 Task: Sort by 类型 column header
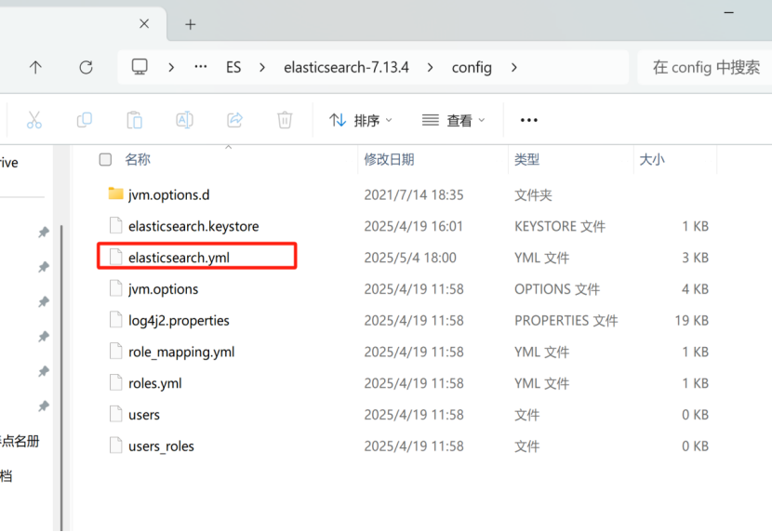coord(526,159)
